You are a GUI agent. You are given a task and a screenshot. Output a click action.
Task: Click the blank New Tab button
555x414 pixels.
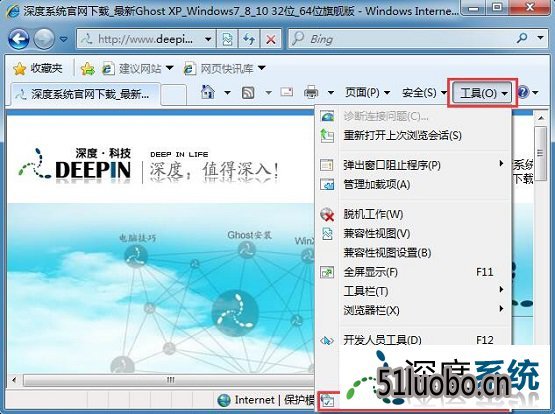pyautogui.click(x=173, y=94)
